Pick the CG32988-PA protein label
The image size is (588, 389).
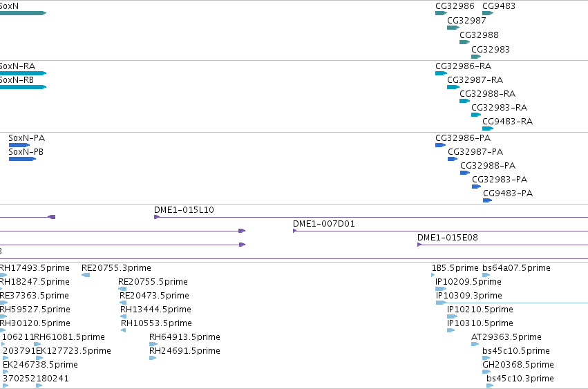coord(488,166)
